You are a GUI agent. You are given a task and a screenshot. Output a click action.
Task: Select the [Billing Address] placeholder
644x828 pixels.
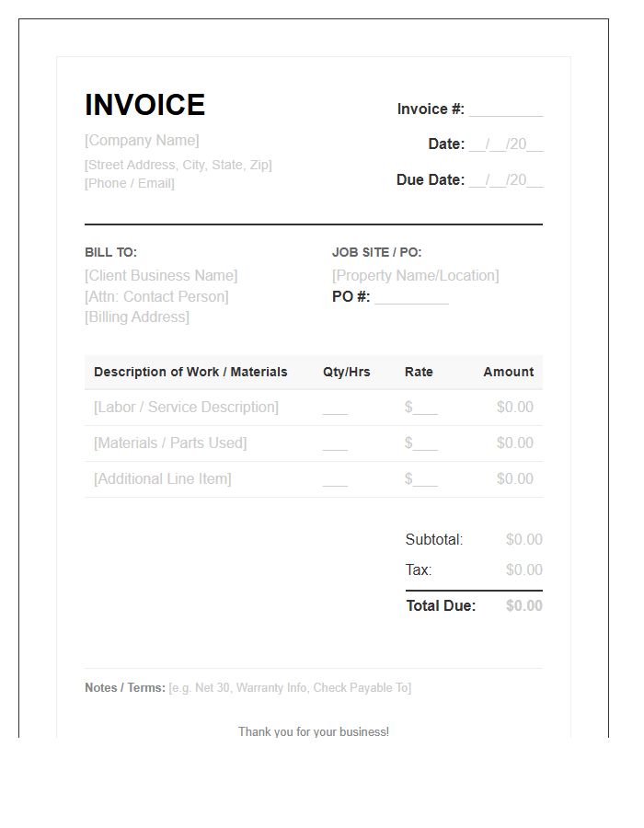click(137, 316)
